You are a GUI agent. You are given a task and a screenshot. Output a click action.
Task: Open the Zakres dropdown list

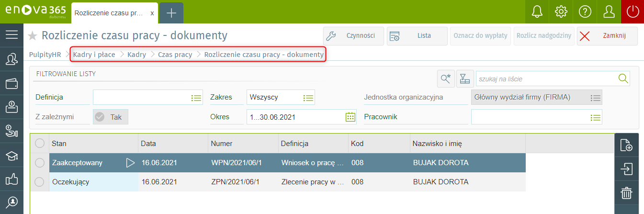click(x=308, y=98)
